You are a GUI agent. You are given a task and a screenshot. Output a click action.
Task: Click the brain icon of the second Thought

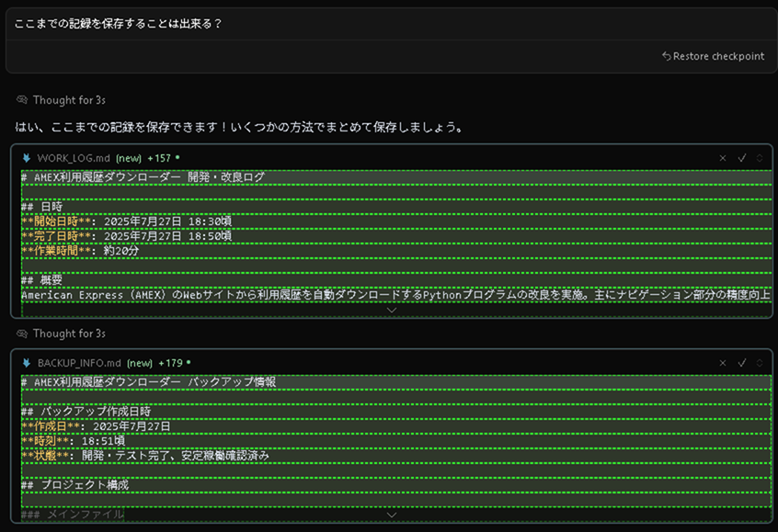pyautogui.click(x=22, y=334)
